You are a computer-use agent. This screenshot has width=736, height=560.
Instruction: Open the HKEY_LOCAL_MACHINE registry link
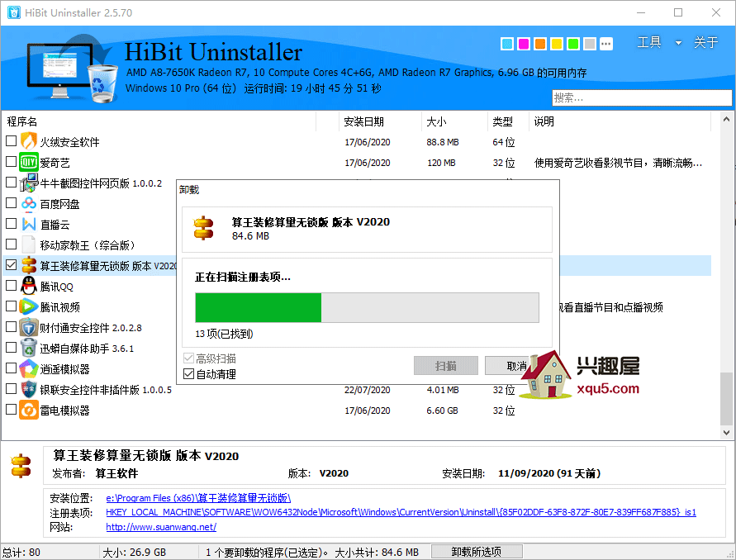click(401, 512)
